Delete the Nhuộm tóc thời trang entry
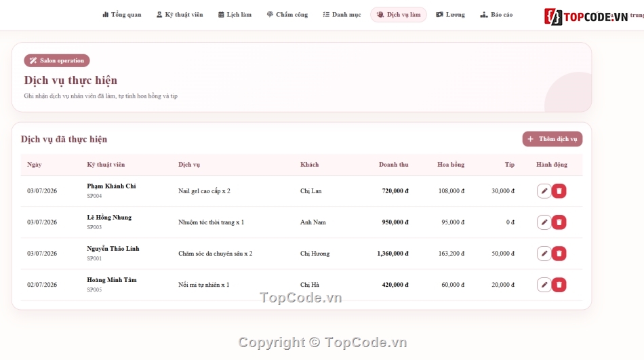Screen dimensions: 644x360 (559, 222)
